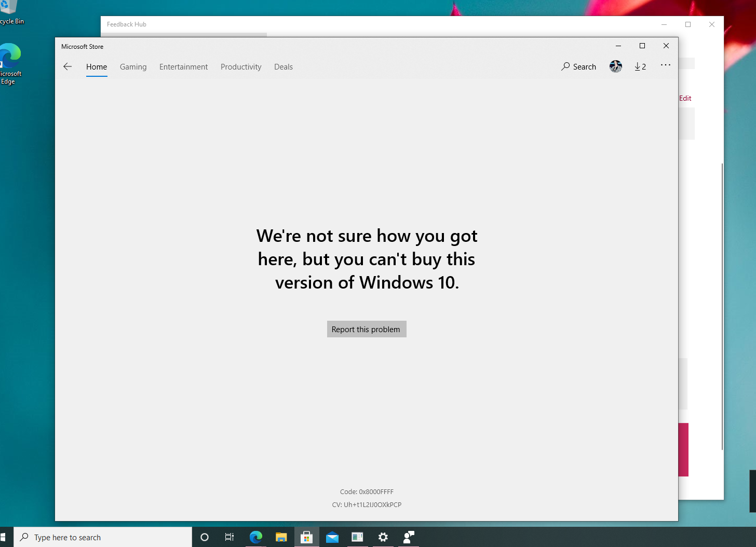
Task: Click the error code 0x8000FFFF text
Action: click(x=367, y=491)
